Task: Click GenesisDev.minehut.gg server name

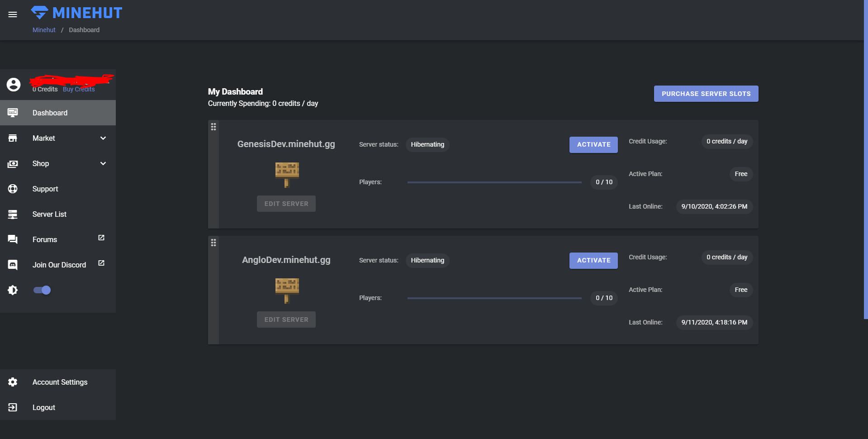Action: click(x=286, y=144)
